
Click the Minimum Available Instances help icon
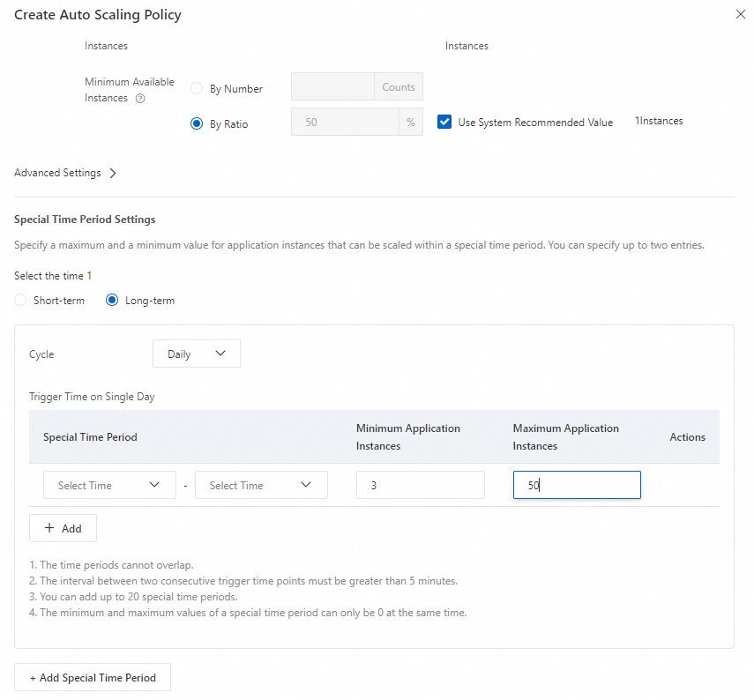(x=140, y=99)
